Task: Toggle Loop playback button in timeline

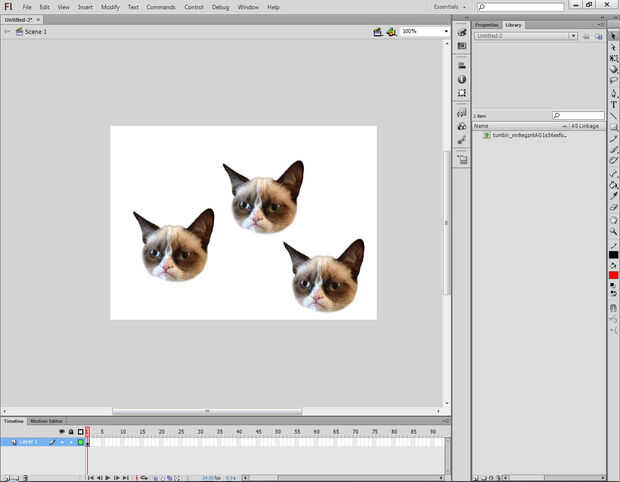Action: click(x=144, y=478)
